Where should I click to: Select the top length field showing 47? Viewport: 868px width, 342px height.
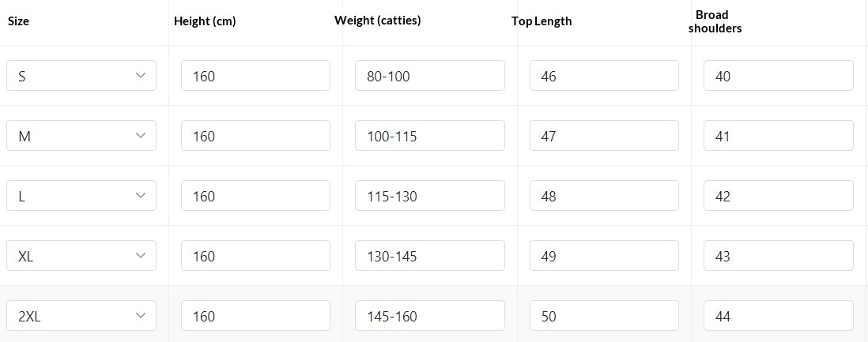pos(604,136)
